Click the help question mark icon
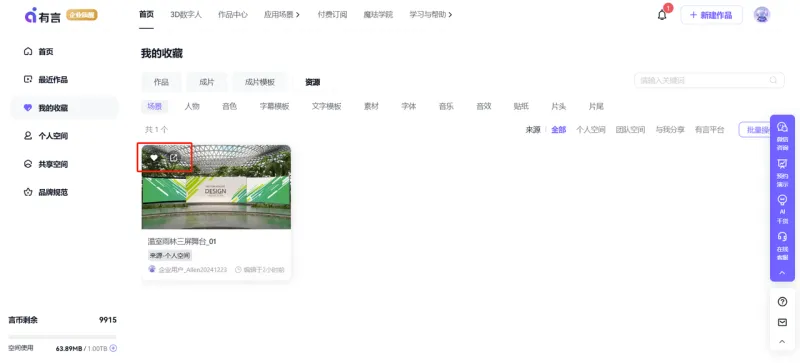 [782, 302]
